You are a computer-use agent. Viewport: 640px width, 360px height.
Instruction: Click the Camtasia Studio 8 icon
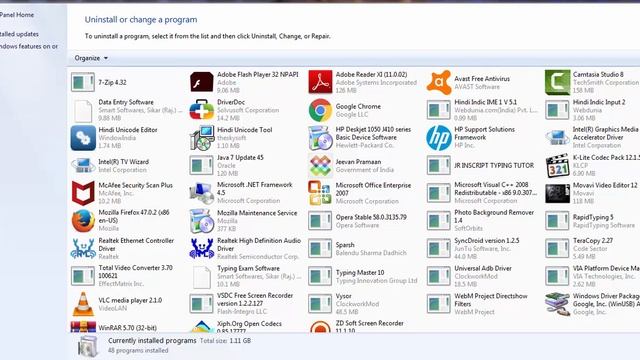click(557, 82)
